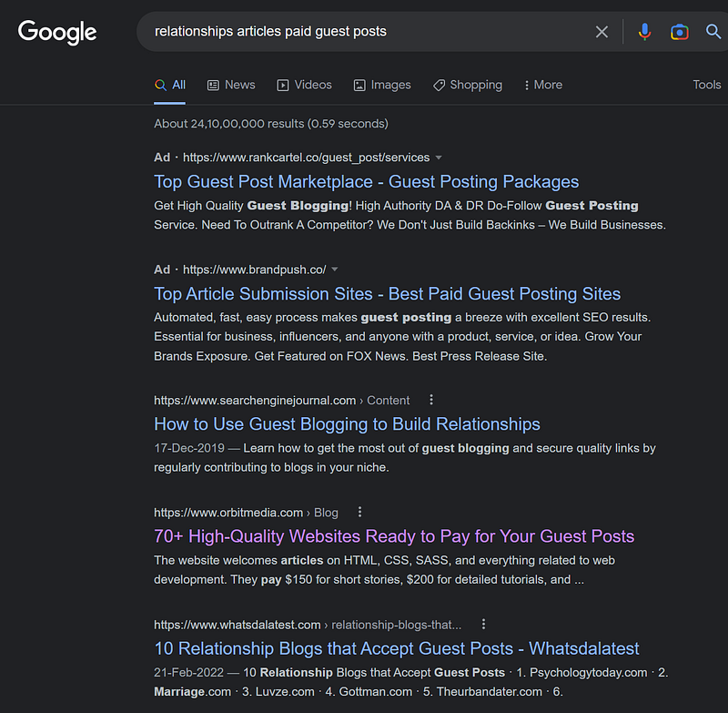Screen dimensions: 728x713
Task: Clear the search query with the X icon
Action: (602, 32)
